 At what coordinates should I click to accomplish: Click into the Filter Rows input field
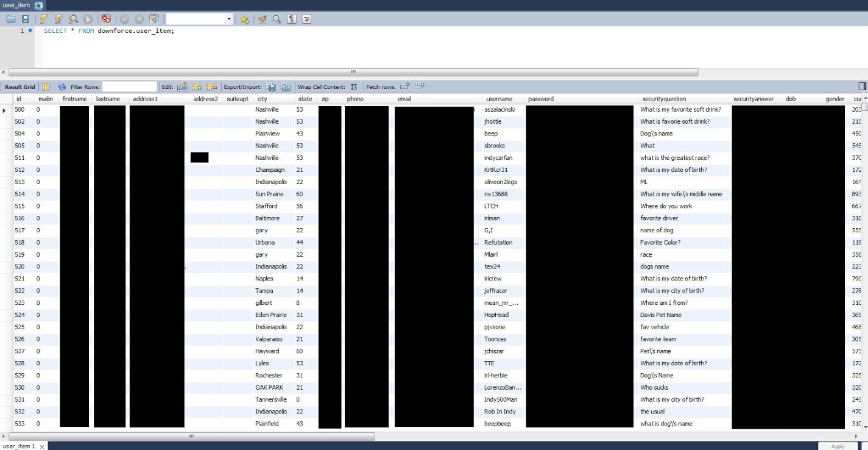[129, 87]
